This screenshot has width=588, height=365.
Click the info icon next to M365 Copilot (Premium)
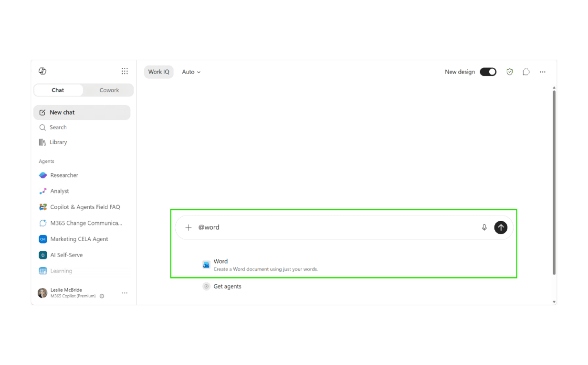[102, 296]
